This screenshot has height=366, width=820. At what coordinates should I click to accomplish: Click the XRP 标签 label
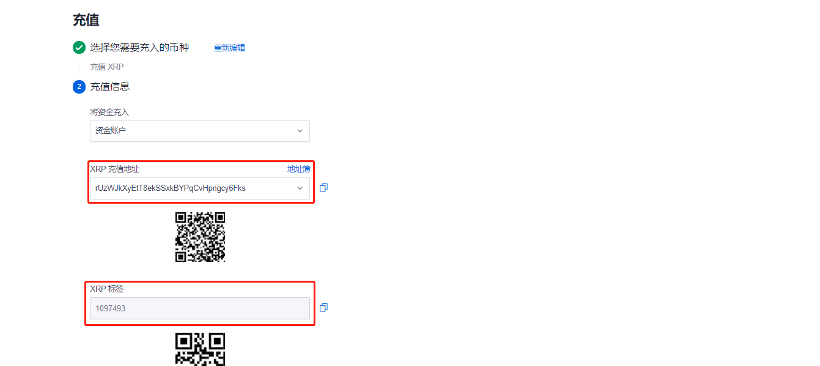tap(107, 289)
